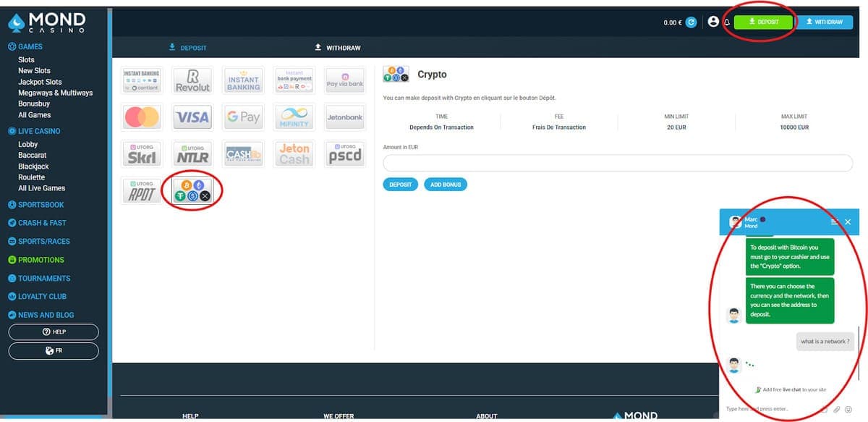The height and width of the screenshot is (422, 868).
Task: Open Slots in the sidebar
Action: coord(26,59)
